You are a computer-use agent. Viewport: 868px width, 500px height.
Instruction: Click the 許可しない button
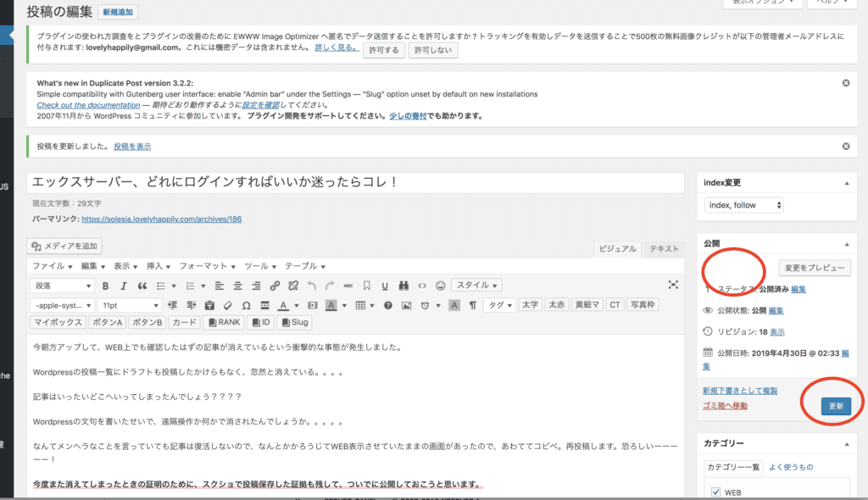[x=433, y=50]
